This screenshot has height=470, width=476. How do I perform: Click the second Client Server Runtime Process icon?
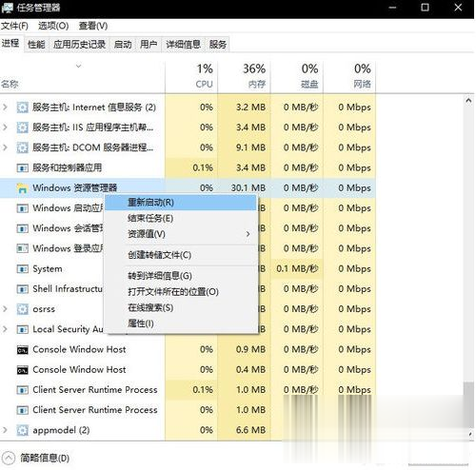click(22, 410)
